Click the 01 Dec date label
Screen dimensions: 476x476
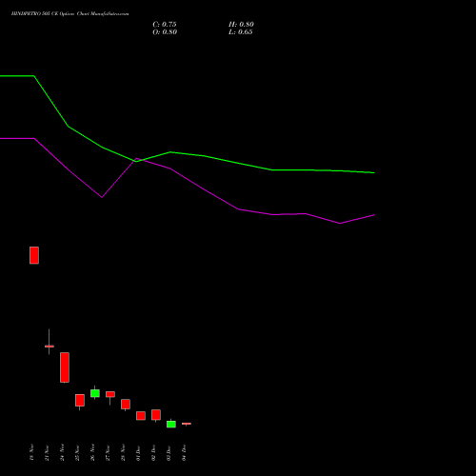[138, 453]
